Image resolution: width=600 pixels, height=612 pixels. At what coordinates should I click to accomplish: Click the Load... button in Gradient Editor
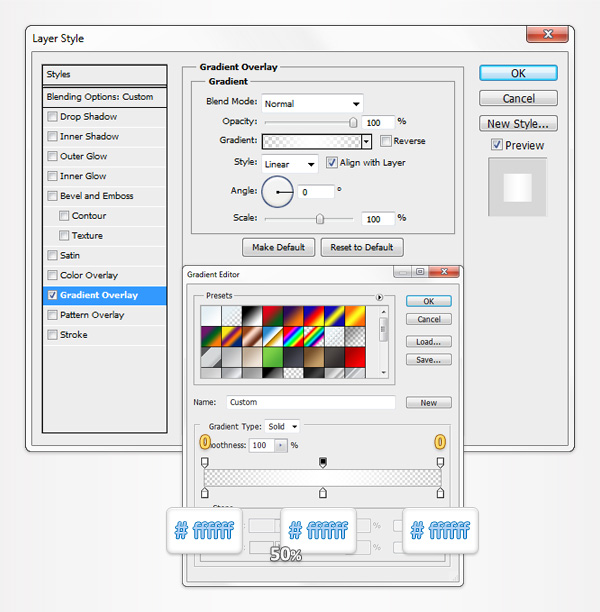pos(428,341)
